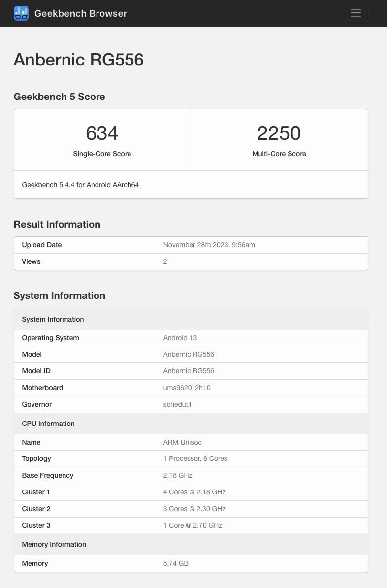Select the November 28th 2023, 9:56am value
This screenshot has width=387, height=588.
[209, 245]
